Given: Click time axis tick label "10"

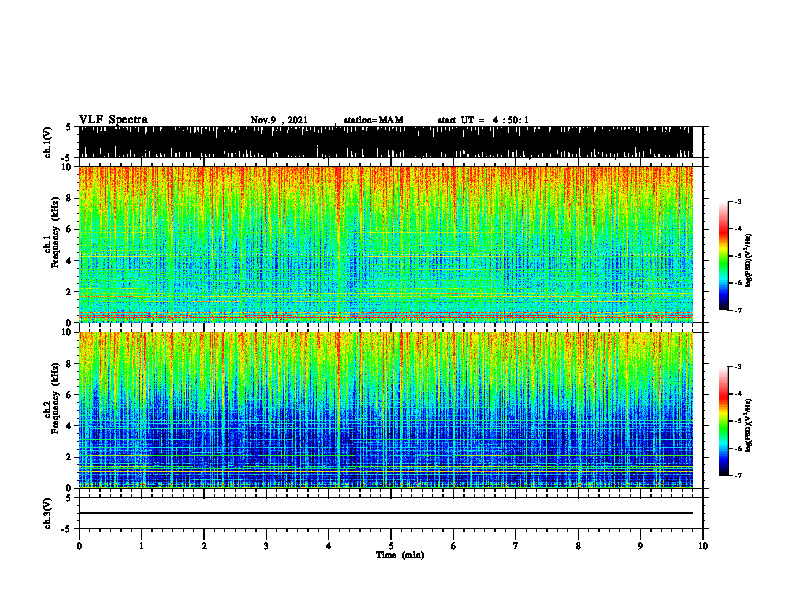Looking at the screenshot, I should point(703,546).
